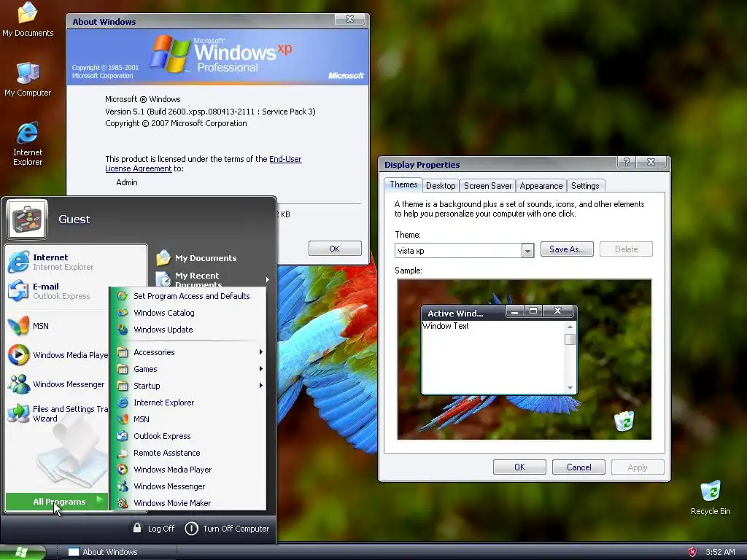Click the Windows Movie Maker icon
The width and height of the screenshot is (747, 560).
pyautogui.click(x=123, y=503)
